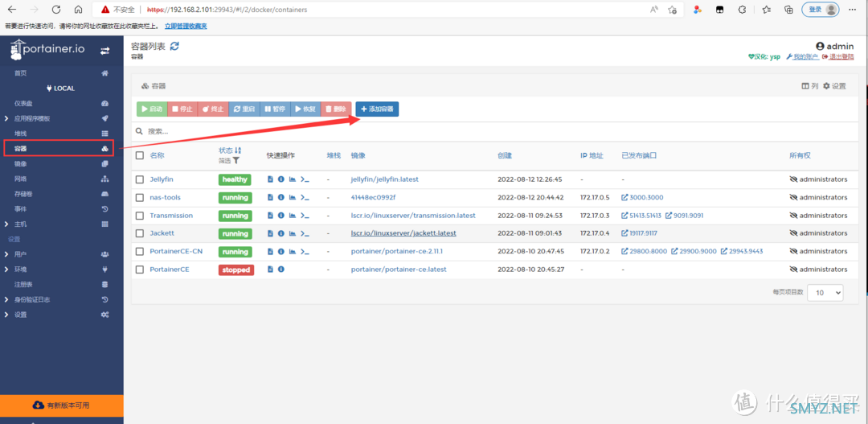The height and width of the screenshot is (424, 868).
Task: Open console icon for PortainerCE-CN container
Action: tap(304, 251)
